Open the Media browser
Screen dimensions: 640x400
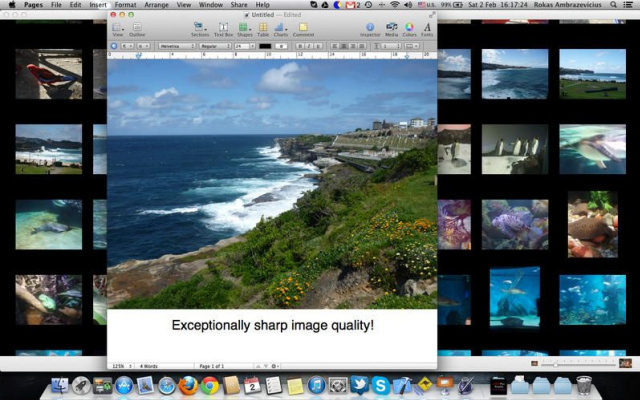click(391, 28)
